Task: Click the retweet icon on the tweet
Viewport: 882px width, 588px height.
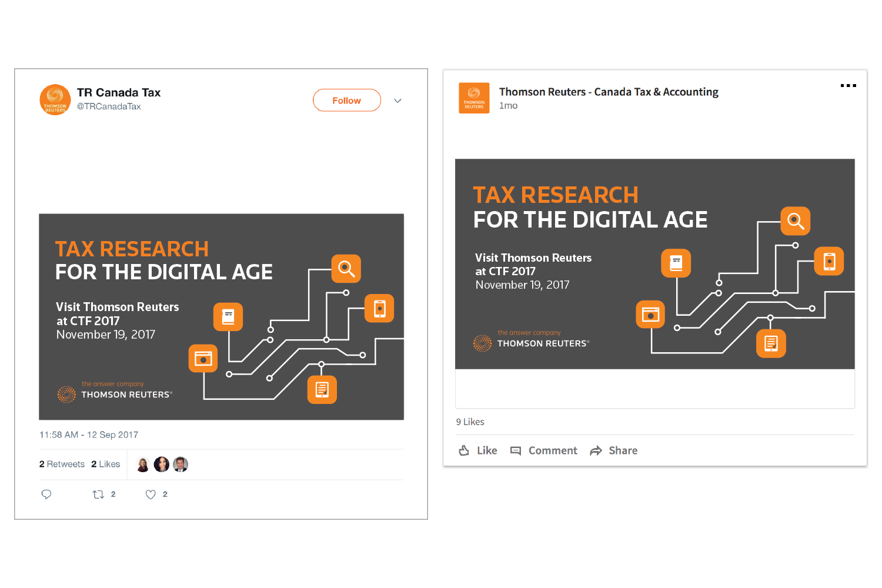Action: pos(98,495)
